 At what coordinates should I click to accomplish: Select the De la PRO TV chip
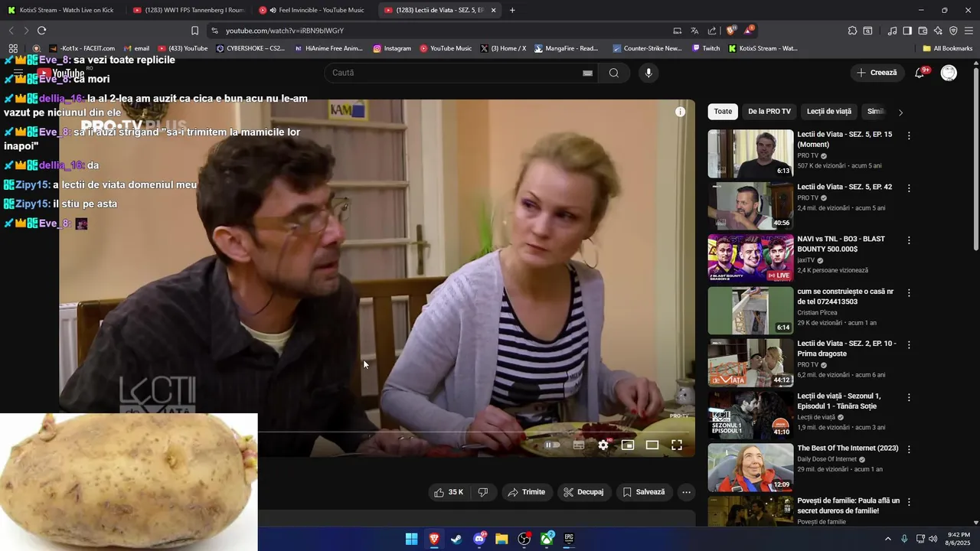769,112
